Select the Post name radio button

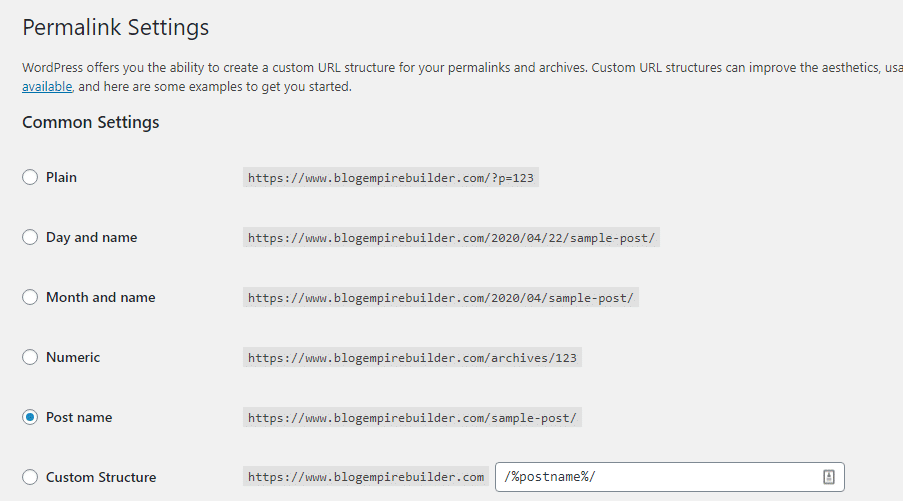[30, 416]
